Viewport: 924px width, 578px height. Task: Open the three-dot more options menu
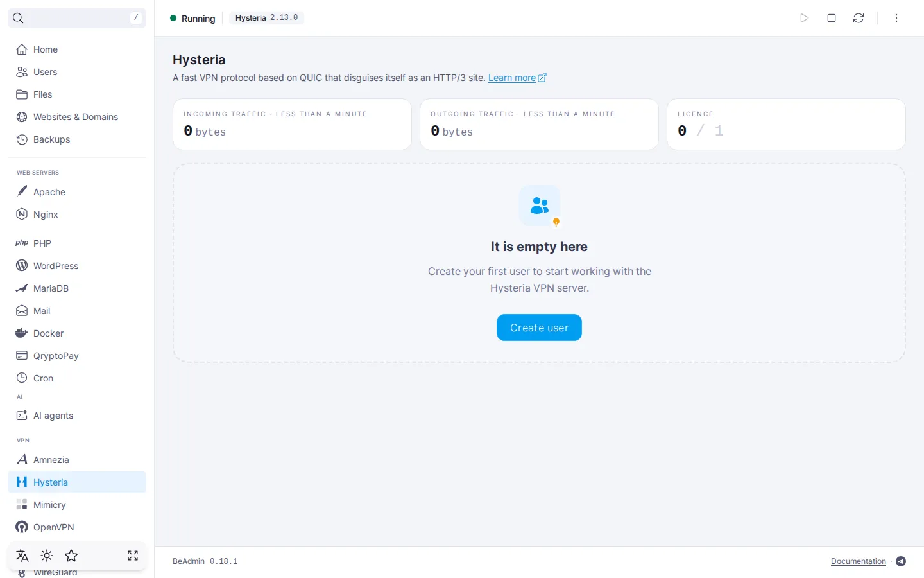[x=896, y=18]
